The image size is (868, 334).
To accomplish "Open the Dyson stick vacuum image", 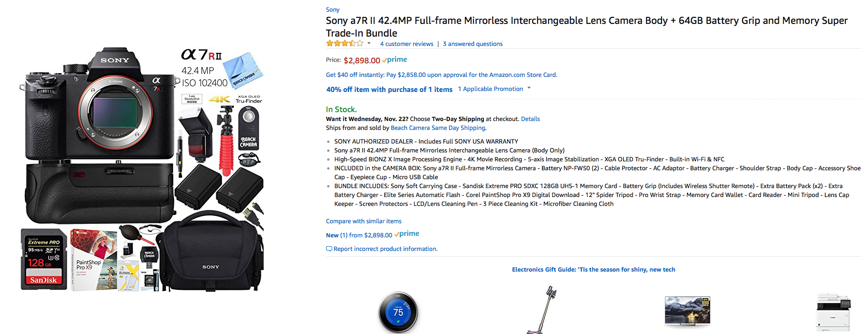I will pos(544,310).
